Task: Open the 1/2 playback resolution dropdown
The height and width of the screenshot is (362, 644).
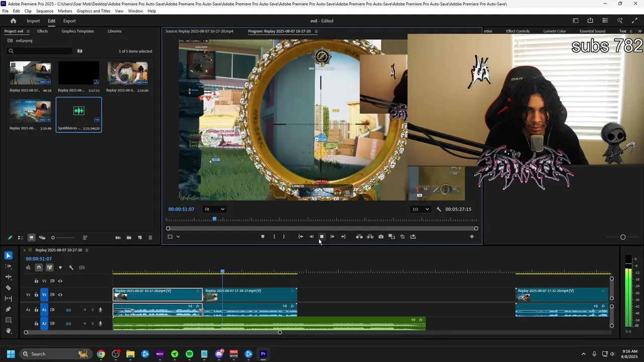Action: (421, 209)
